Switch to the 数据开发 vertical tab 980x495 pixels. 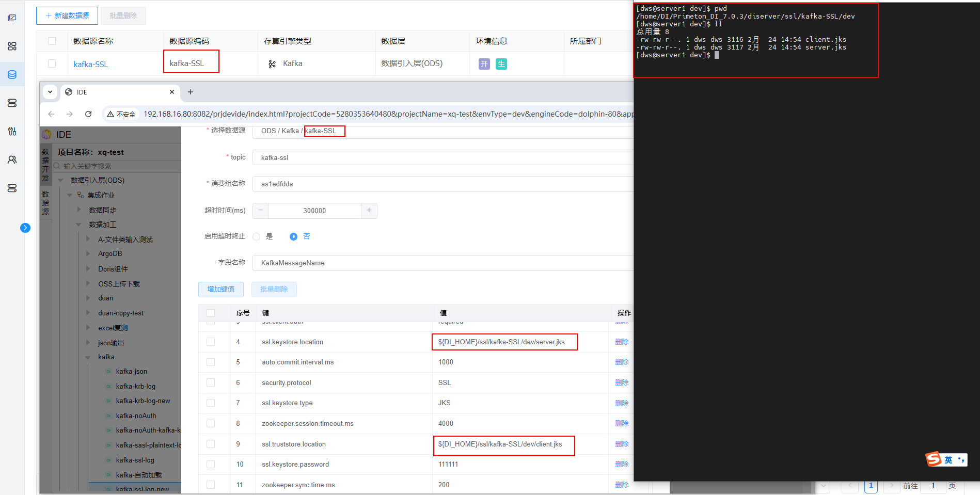tap(45, 165)
